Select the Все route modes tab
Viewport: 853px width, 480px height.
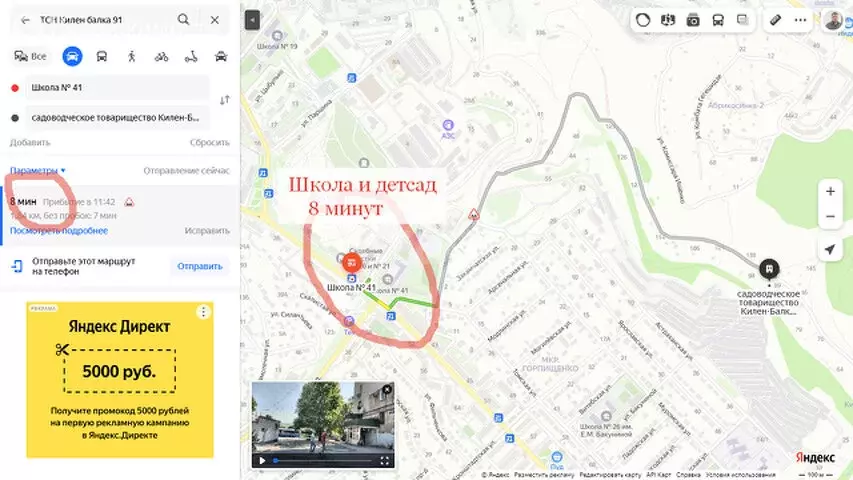(x=31, y=56)
